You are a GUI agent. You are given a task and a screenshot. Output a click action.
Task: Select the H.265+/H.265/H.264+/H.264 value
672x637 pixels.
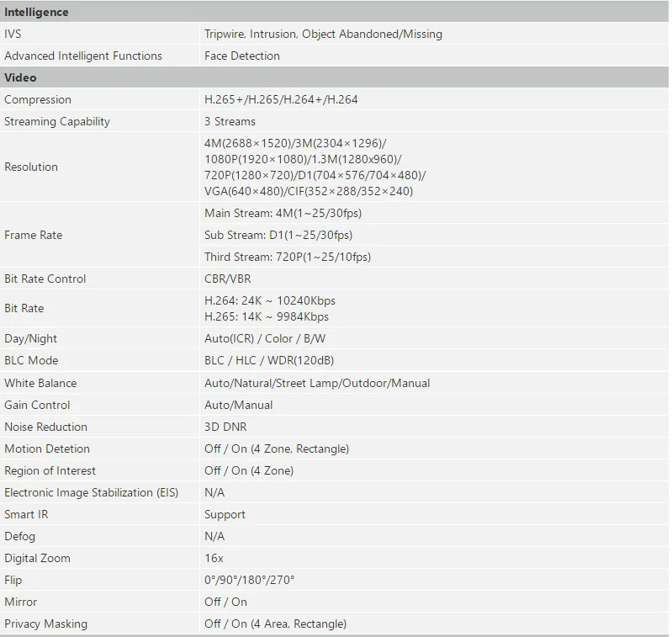281,99
